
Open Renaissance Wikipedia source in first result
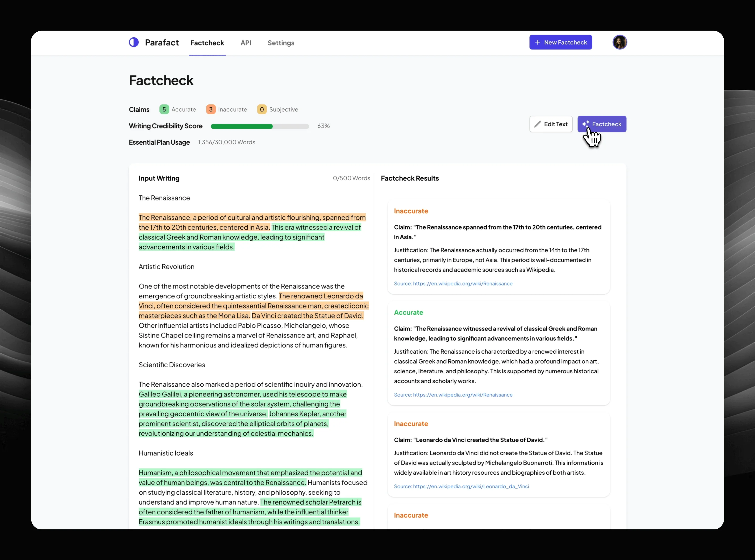coord(463,284)
